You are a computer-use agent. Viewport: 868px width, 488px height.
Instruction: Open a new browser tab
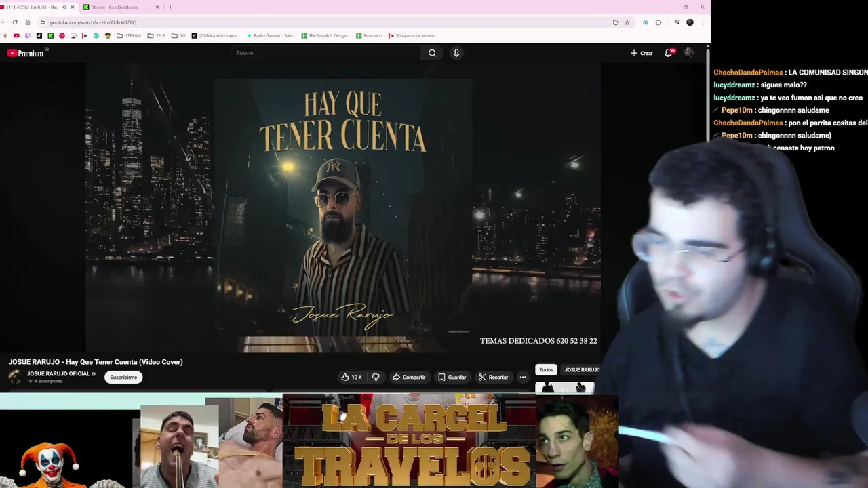tap(170, 7)
